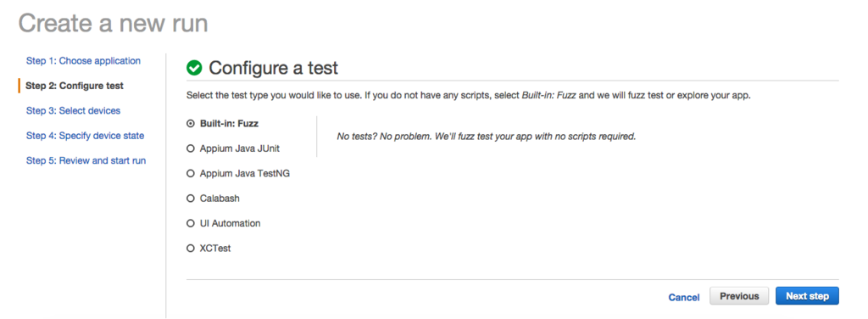The image size is (868, 319).
Task: Click the blue Next step button
Action: [807, 296]
